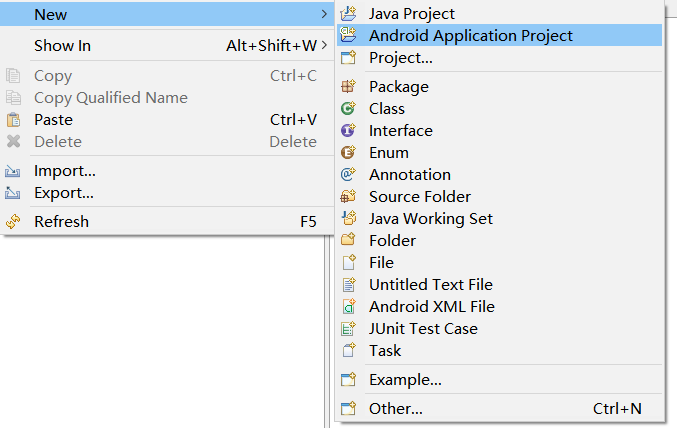Click the Android Application Project icon
The width and height of the screenshot is (677, 428).
tap(348, 36)
